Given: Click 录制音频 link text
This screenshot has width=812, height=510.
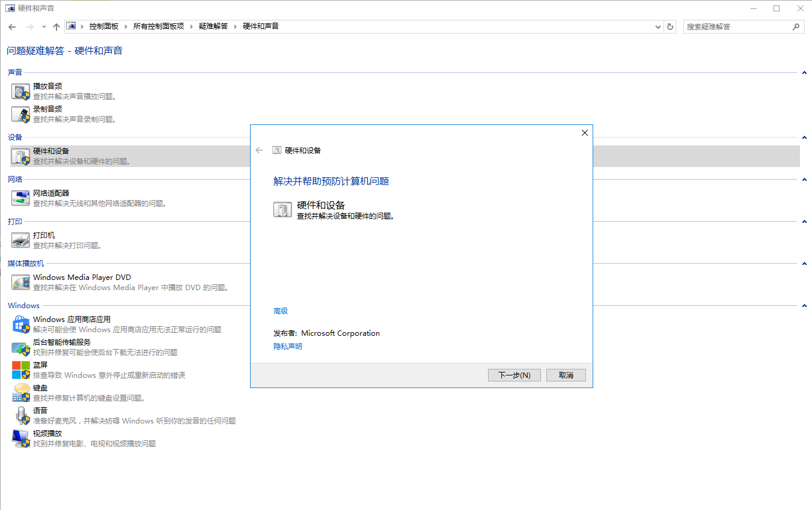Looking at the screenshot, I should pyautogui.click(x=47, y=109).
